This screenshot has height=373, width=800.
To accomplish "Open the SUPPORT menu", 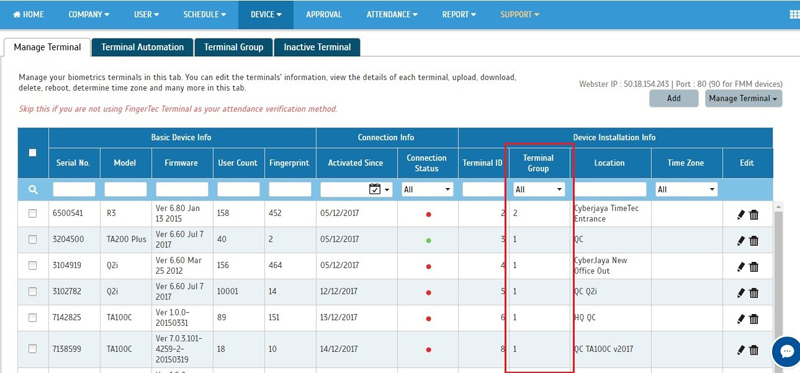I will pos(519,15).
